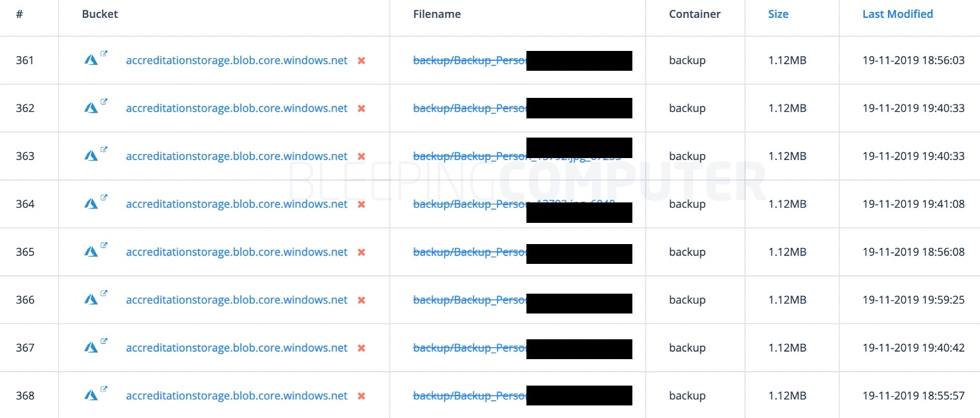Click the Filename column header

pyautogui.click(x=437, y=14)
